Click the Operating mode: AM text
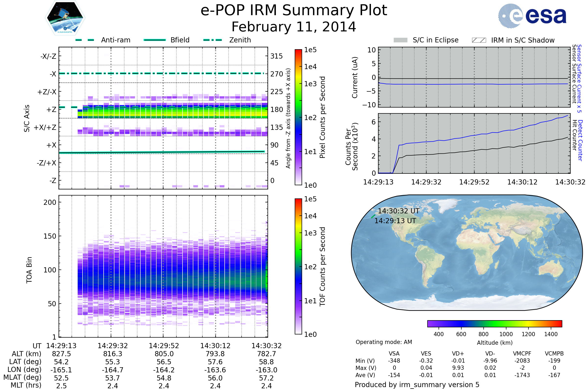Viewport: 588px width, 392px height. point(384,342)
